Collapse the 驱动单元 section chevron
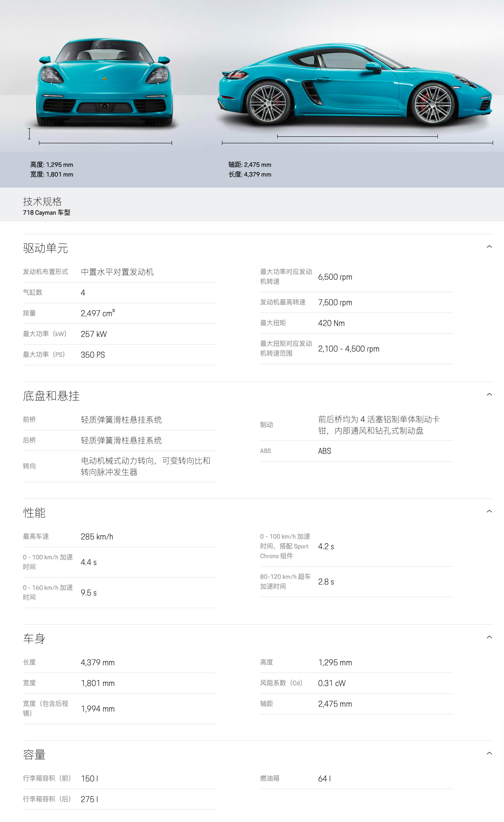The image size is (504, 822). click(489, 247)
